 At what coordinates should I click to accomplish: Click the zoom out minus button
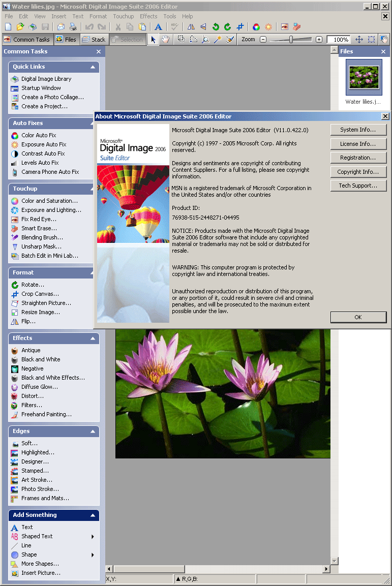(x=263, y=40)
